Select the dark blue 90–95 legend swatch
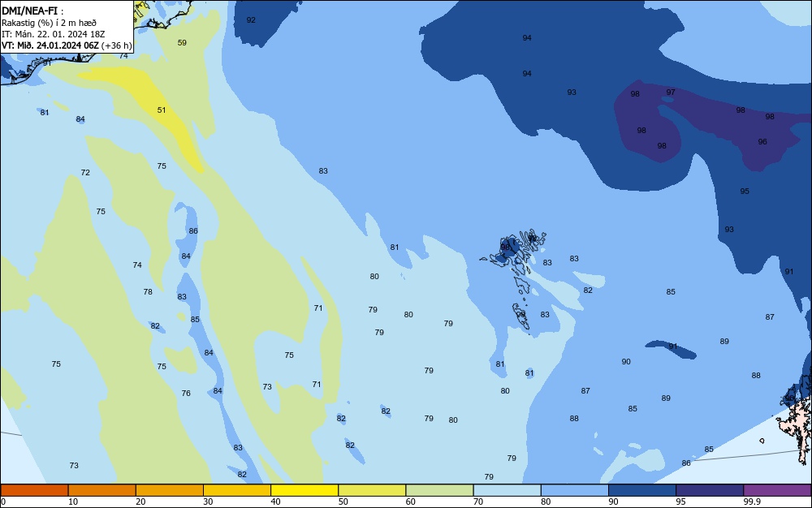The image size is (812, 508). [x=642, y=490]
